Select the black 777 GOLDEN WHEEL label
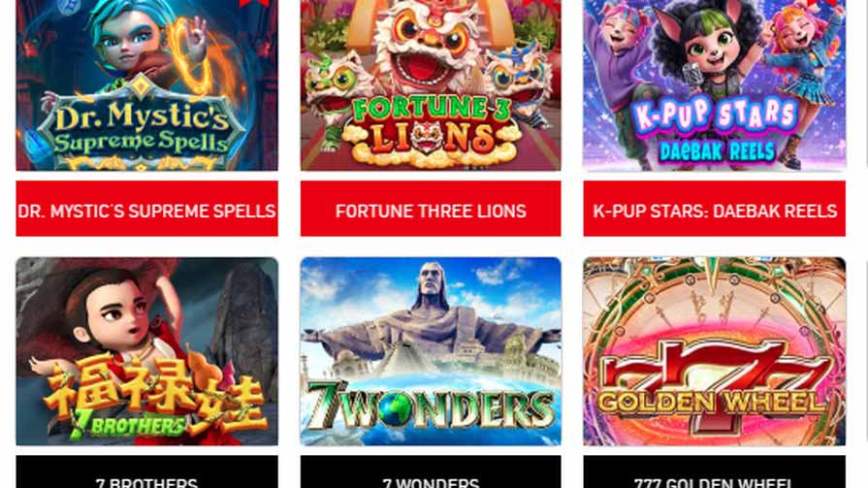 pyautogui.click(x=714, y=472)
